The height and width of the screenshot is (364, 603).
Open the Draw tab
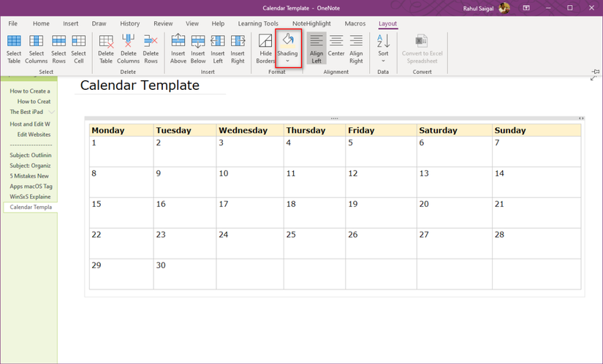click(x=99, y=23)
